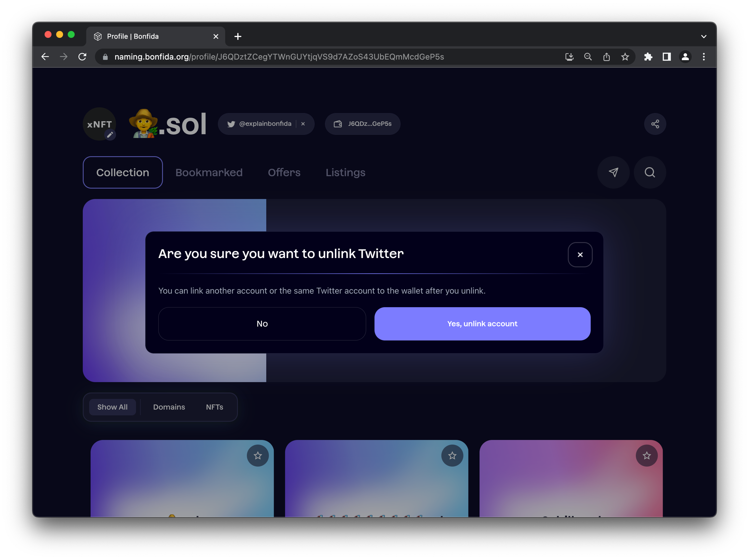This screenshot has height=560, width=749.
Task: Open Chrome three-dot menu
Action: click(703, 57)
